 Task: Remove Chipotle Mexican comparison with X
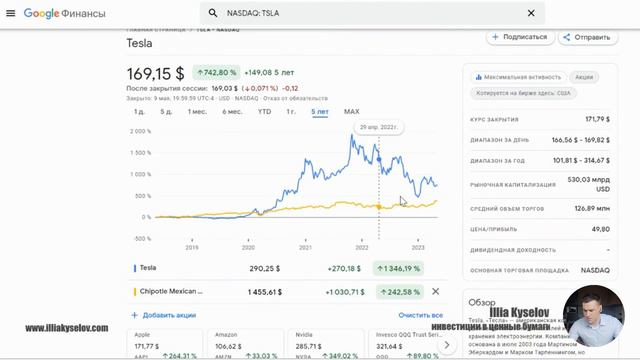click(436, 291)
